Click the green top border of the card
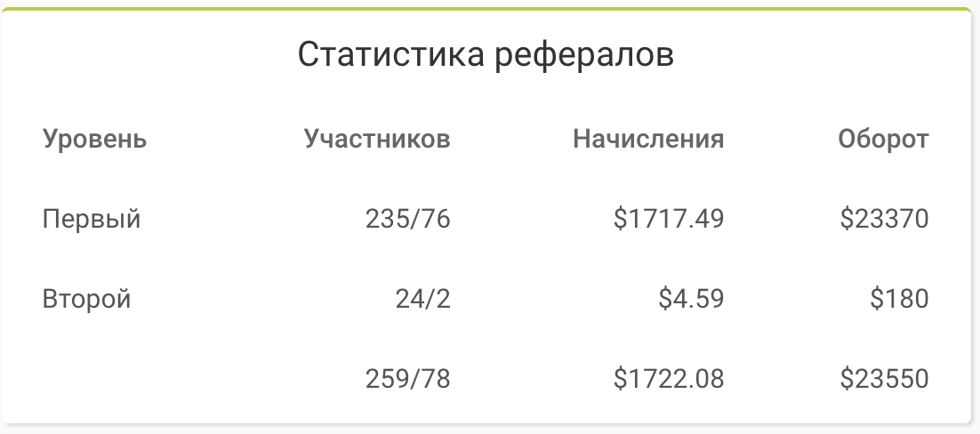This screenshot has width=980, height=434. click(486, 10)
